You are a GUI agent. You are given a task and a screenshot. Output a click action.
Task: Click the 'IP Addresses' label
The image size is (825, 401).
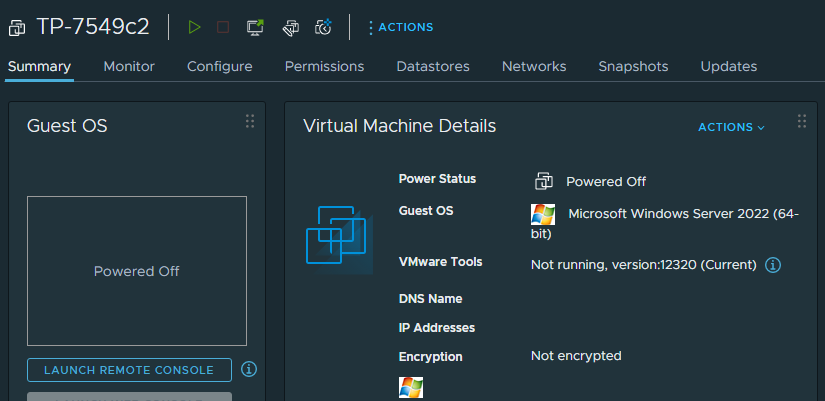[x=437, y=328]
